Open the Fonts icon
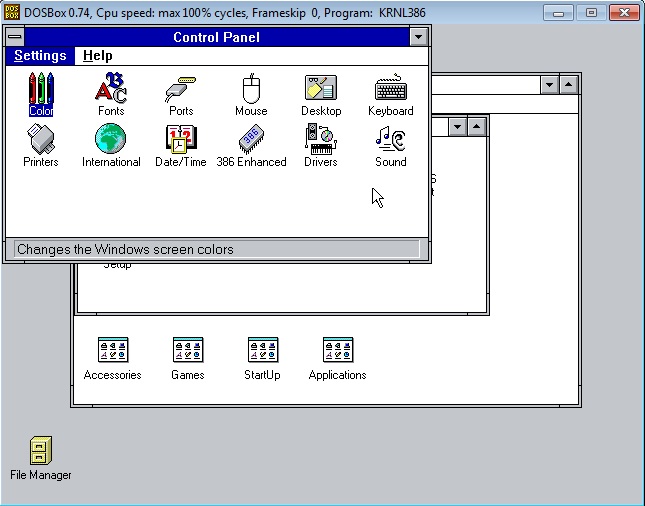 point(111,94)
